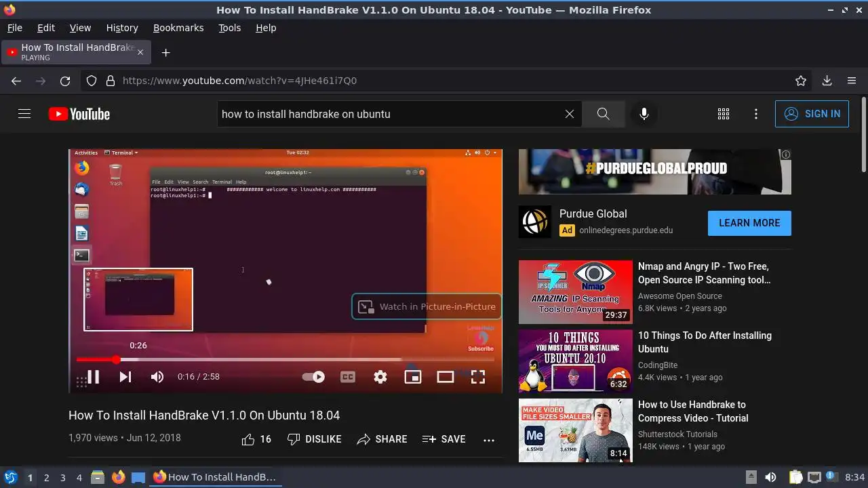Open the ad info icon
This screenshot has height=488, width=868.
click(x=786, y=155)
